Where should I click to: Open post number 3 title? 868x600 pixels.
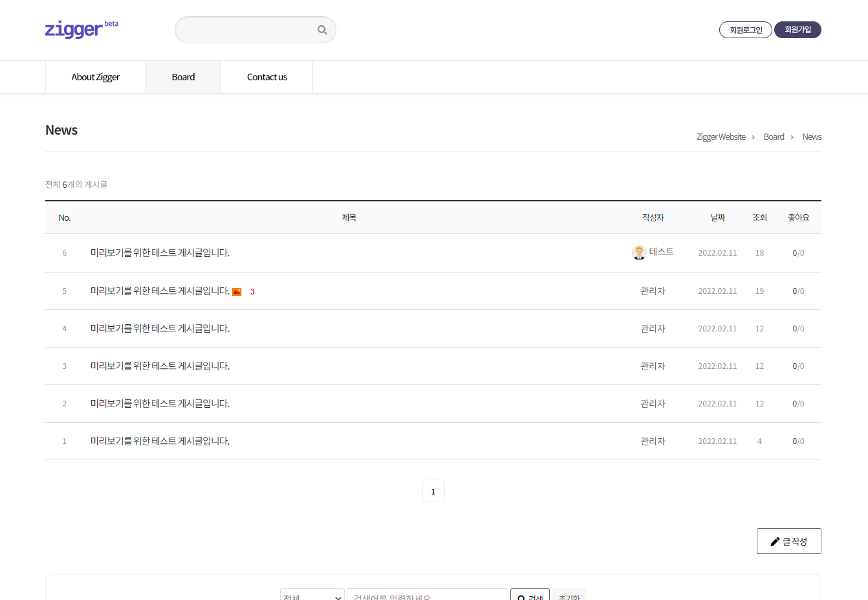pos(160,366)
